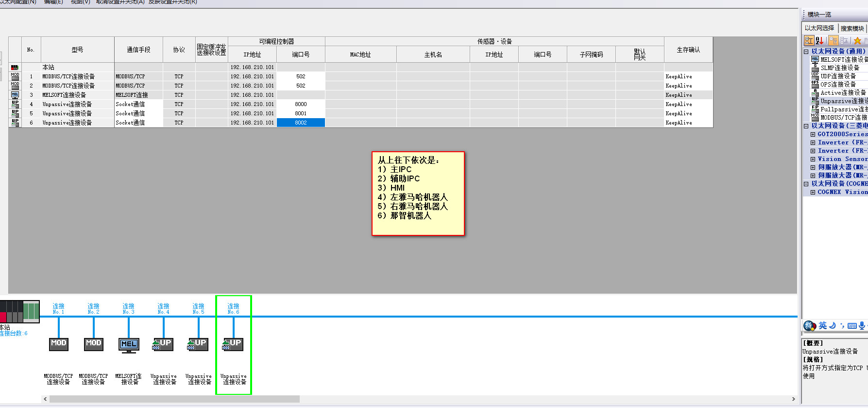This screenshot has width=868, height=408.
Task: Click 取消设置并关闭(A) in the menu bar
Action: 120,2
